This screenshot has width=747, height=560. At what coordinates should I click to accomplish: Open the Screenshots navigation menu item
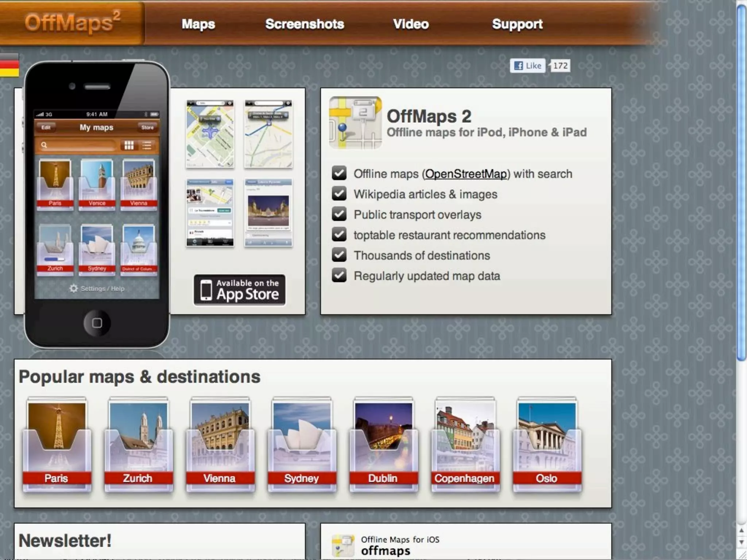click(x=305, y=24)
